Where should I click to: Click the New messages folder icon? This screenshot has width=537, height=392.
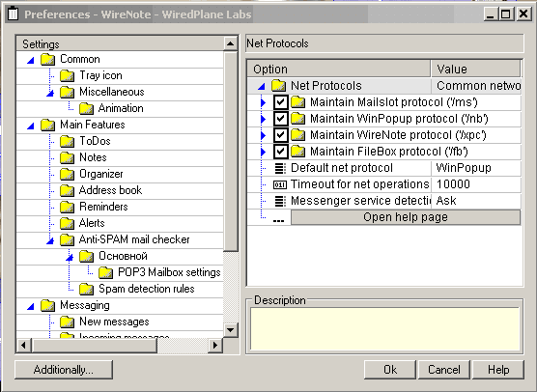[68, 322]
